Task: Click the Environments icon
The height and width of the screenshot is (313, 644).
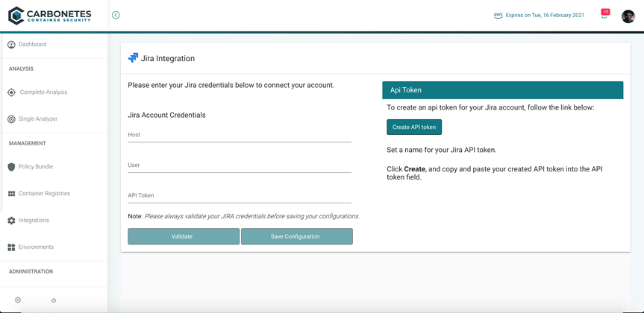Action: click(x=11, y=247)
